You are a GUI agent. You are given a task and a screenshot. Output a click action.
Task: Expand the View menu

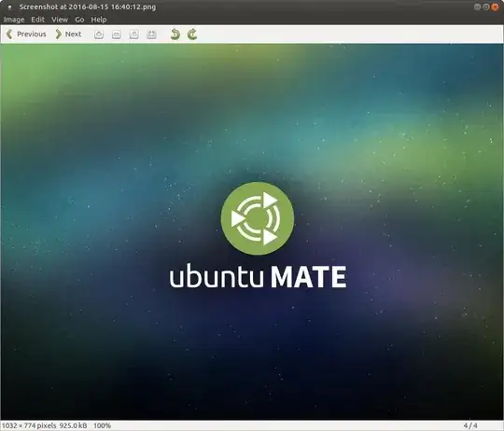pos(60,20)
